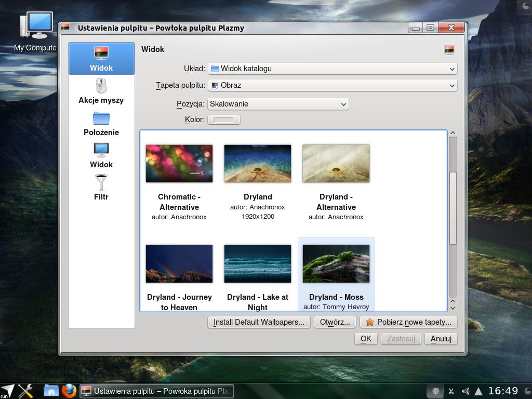Open the Układ dropdown showing Widok katalogu
This screenshot has height=399, width=532.
[x=332, y=69]
